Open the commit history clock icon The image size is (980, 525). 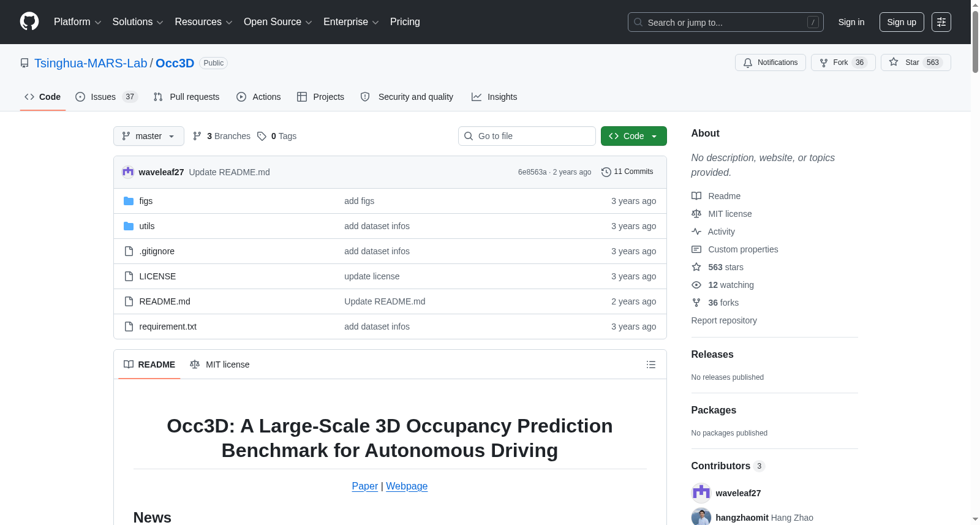click(x=606, y=172)
